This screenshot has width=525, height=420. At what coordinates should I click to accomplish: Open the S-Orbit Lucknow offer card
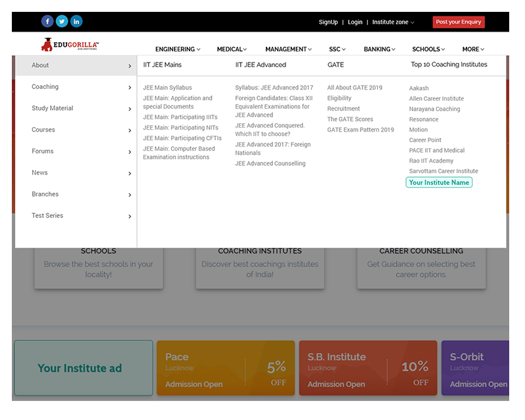point(476,368)
